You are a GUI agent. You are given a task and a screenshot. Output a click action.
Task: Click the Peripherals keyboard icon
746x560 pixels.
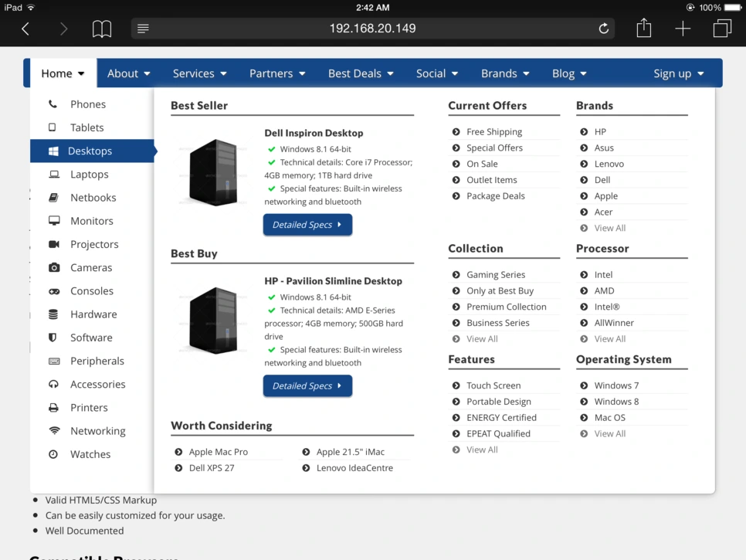[x=54, y=361]
